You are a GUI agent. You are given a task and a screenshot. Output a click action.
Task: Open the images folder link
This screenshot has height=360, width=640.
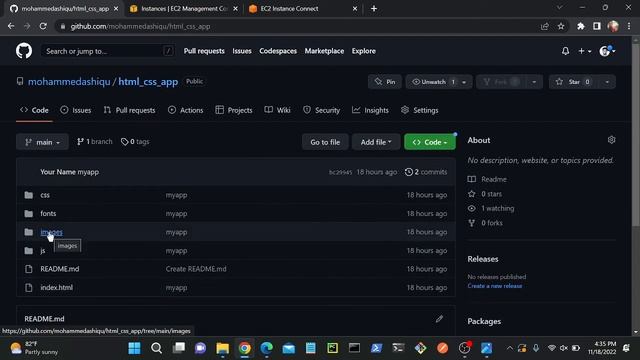click(51, 232)
